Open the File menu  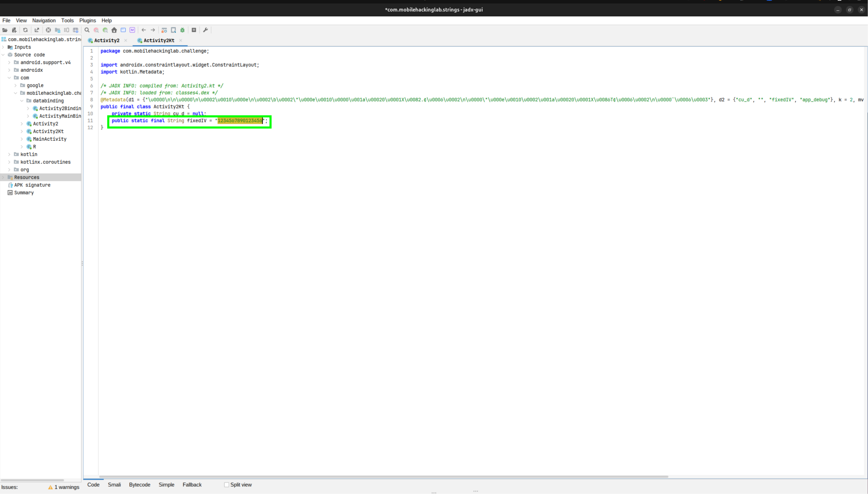[6, 21]
